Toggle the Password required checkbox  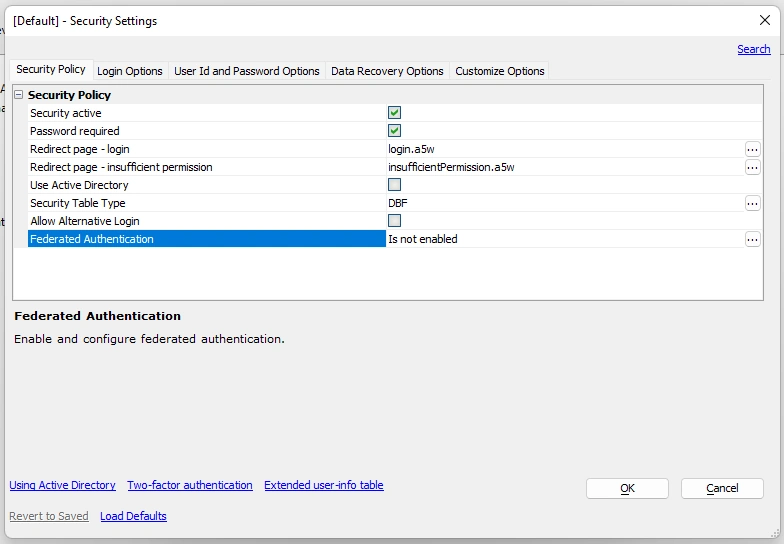point(394,130)
